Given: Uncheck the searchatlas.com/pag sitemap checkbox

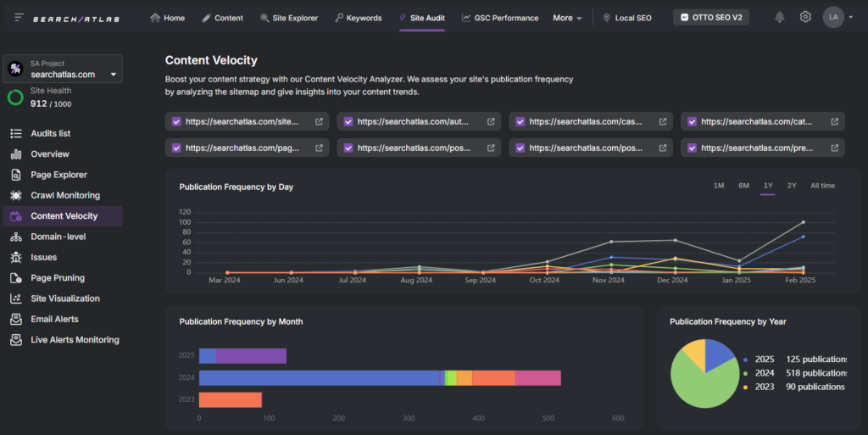Looking at the screenshot, I should click(x=176, y=148).
